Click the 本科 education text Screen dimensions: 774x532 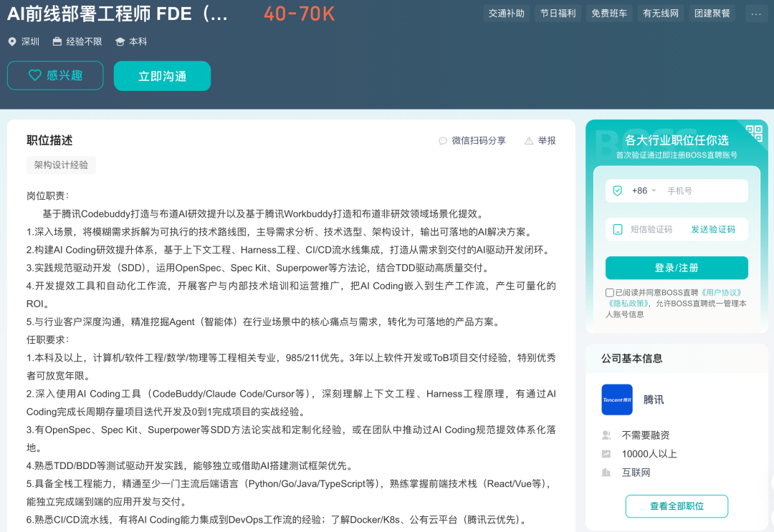[x=138, y=42]
